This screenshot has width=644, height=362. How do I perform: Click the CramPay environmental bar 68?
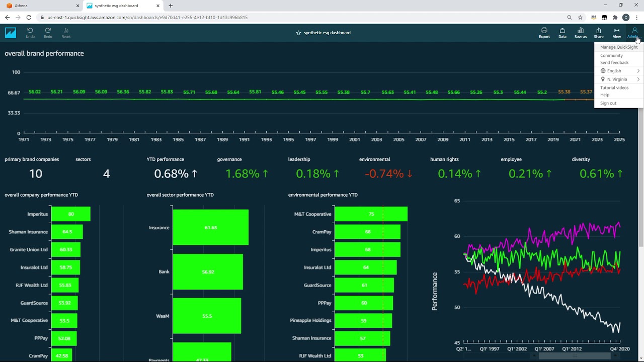[x=368, y=232]
